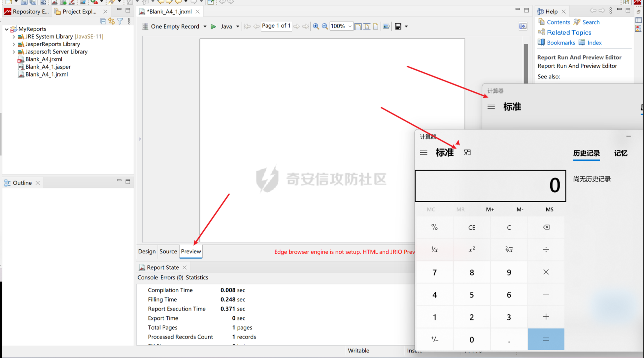Image resolution: width=644 pixels, height=358 pixels.
Task: Select Blank_A4_1.jasper file in tree
Action: 48,67
